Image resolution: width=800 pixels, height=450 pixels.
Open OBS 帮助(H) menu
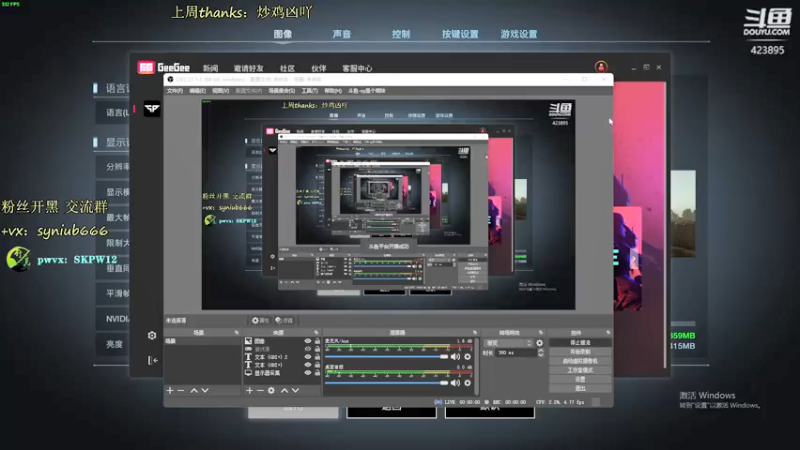(x=333, y=91)
